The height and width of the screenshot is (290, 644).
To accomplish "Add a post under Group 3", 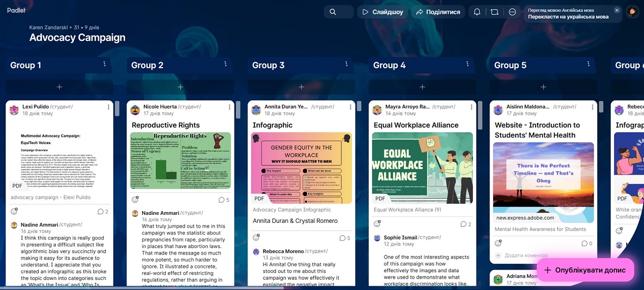I will pos(302,87).
